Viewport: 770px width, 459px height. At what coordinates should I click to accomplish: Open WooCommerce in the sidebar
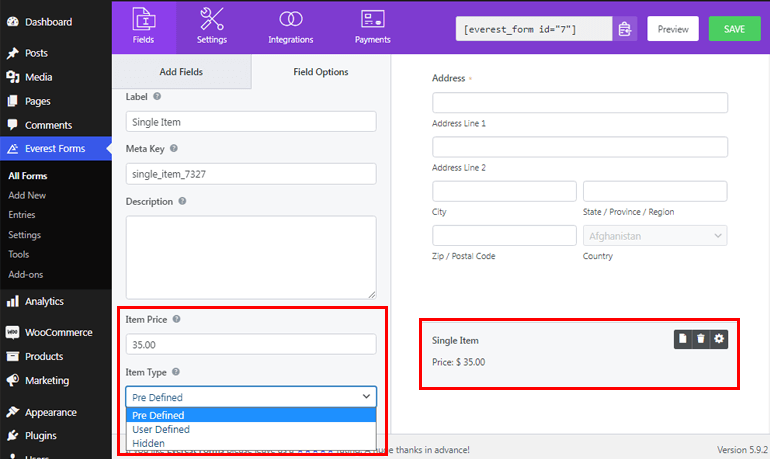tap(58, 332)
